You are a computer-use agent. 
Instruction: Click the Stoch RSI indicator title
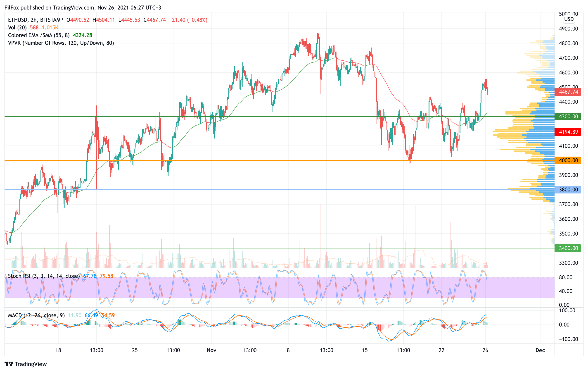[43, 276]
